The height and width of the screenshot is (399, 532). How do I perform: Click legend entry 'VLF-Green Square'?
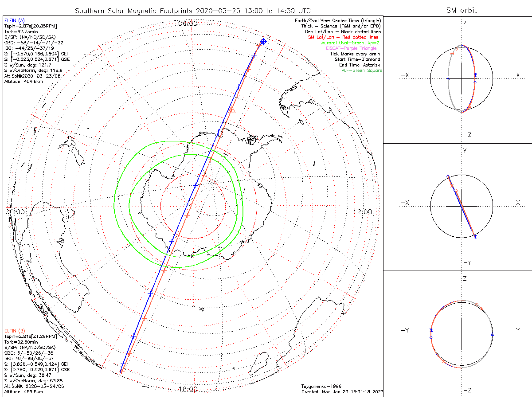coord(361,70)
